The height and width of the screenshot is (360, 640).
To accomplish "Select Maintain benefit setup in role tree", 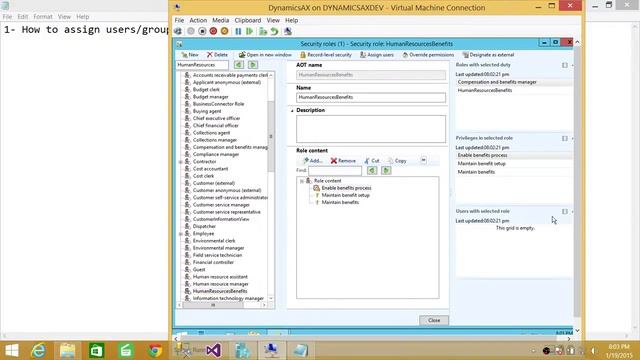I will [x=345, y=196].
